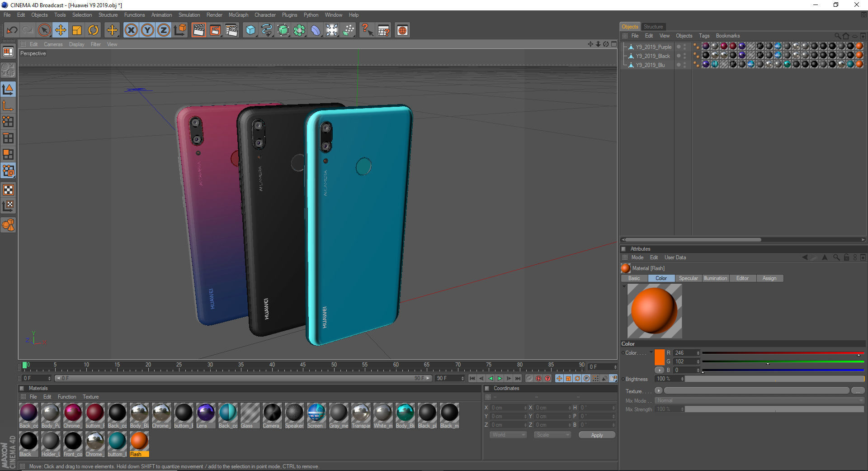Switch to Points mode in left sidebar

[8, 122]
